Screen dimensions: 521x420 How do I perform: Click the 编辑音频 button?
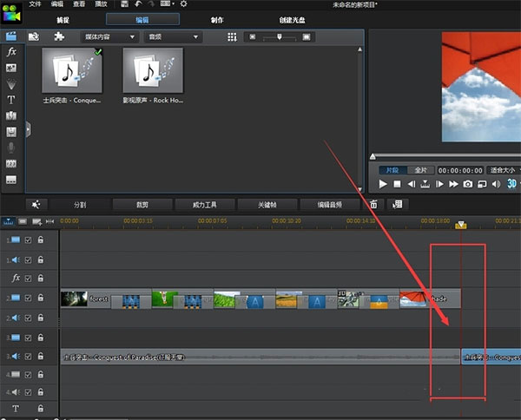329,205
